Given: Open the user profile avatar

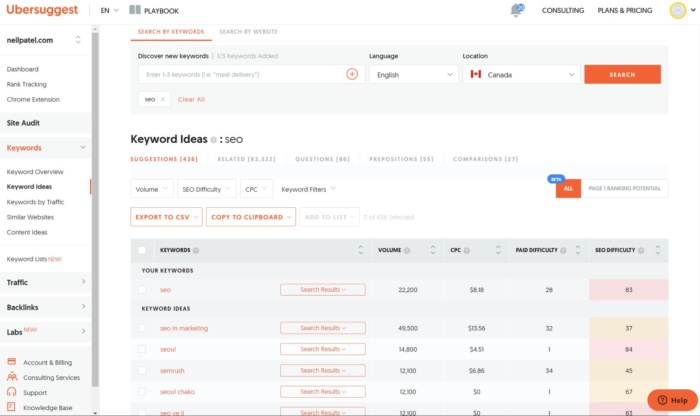Looking at the screenshot, I should (x=677, y=10).
